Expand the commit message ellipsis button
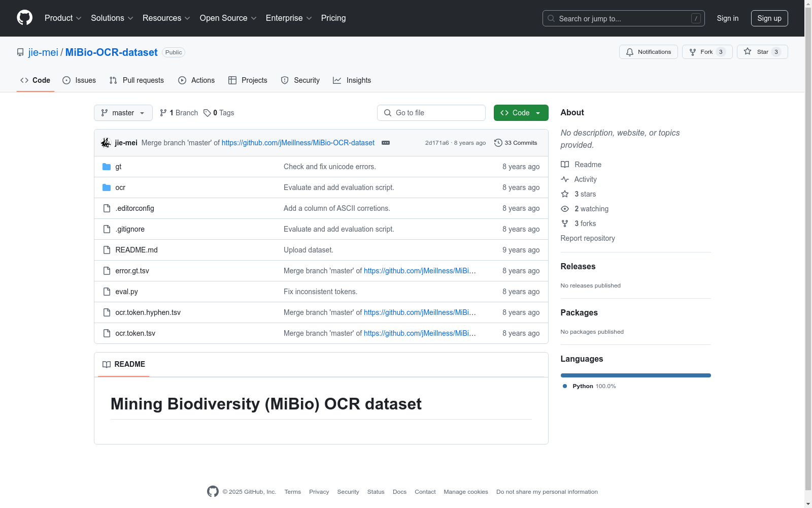Image resolution: width=812 pixels, height=508 pixels. click(x=386, y=143)
